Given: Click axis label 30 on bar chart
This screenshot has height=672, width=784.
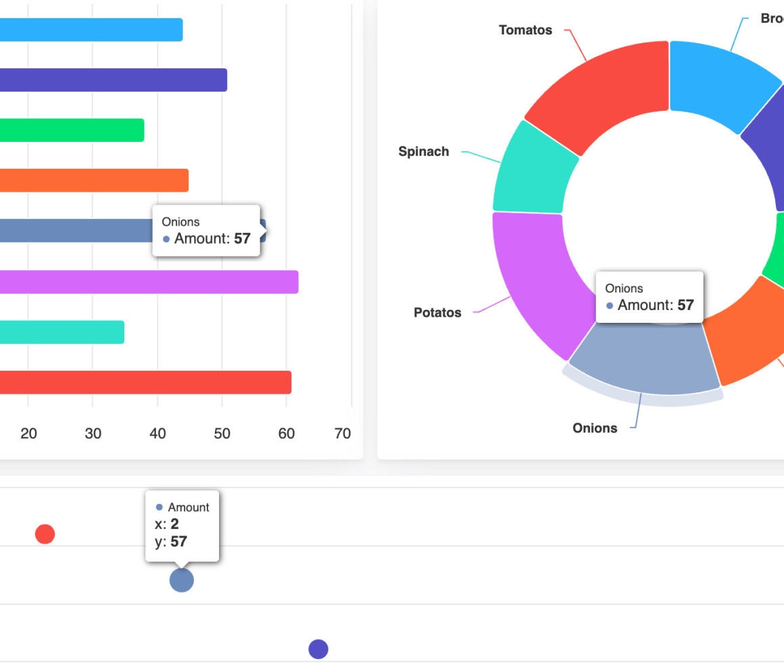Looking at the screenshot, I should [93, 433].
